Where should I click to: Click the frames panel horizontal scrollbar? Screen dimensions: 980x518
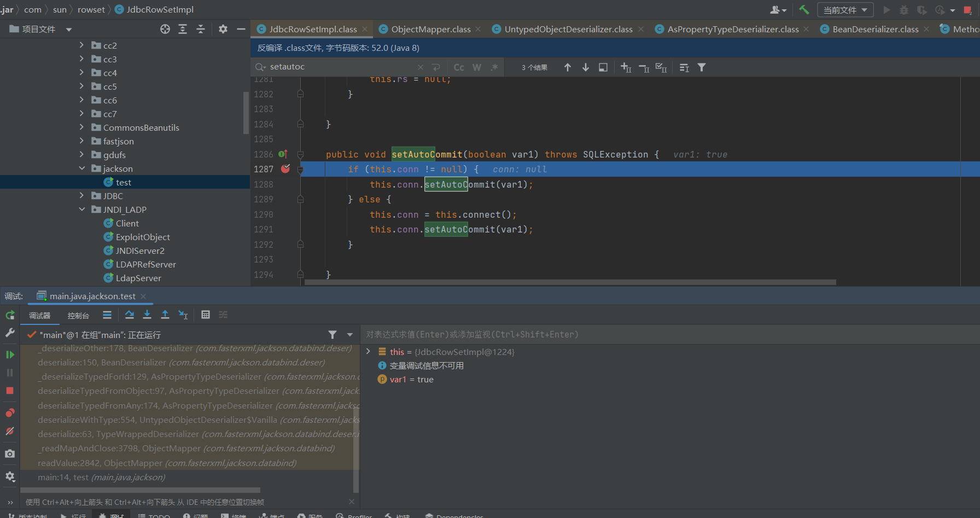[x=141, y=490]
